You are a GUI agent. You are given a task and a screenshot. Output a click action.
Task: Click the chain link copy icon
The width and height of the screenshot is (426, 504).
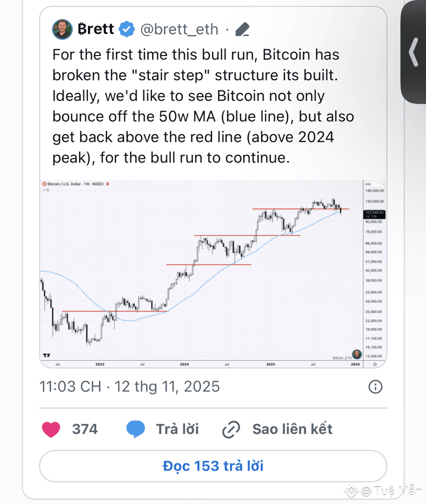point(231,429)
